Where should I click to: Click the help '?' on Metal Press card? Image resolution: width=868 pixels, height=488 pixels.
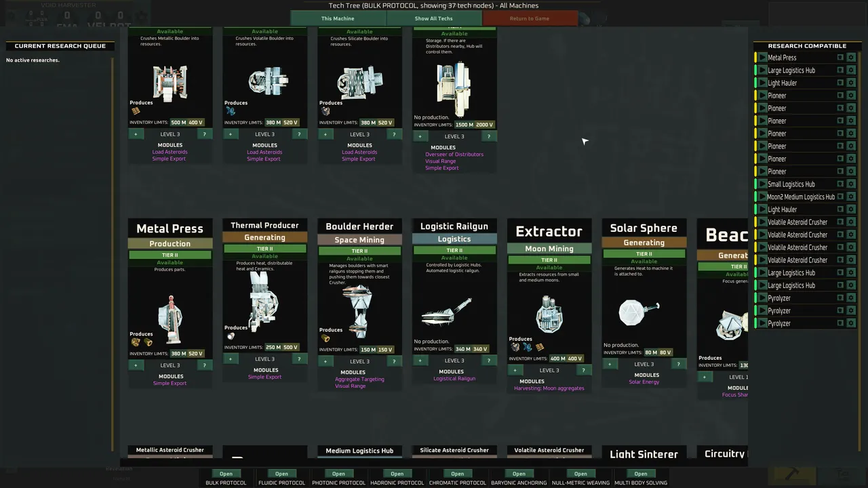click(x=204, y=365)
